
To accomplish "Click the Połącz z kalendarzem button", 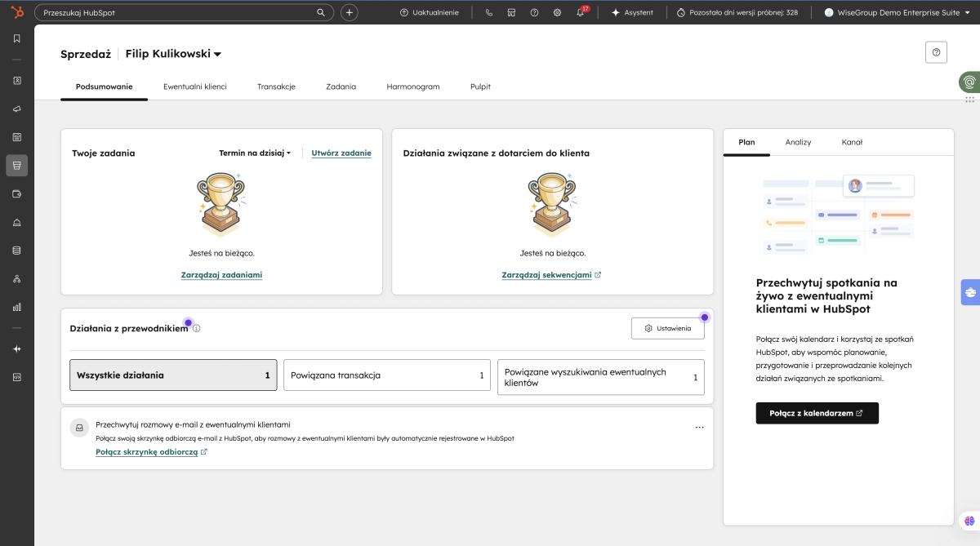I will tap(817, 413).
